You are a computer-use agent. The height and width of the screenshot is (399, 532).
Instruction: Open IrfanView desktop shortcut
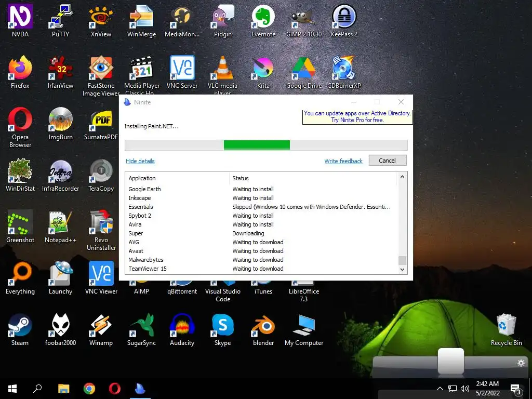click(60, 72)
